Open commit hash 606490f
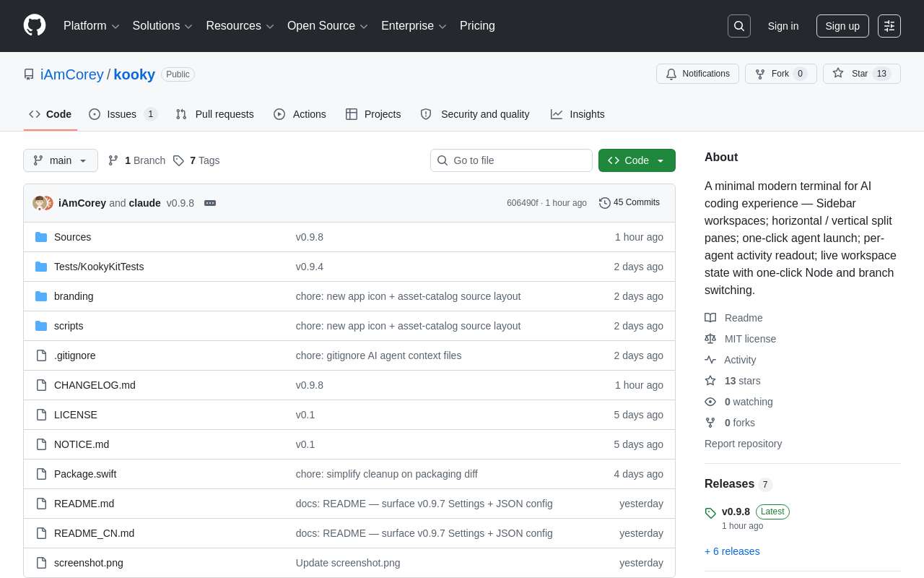 click(x=523, y=203)
